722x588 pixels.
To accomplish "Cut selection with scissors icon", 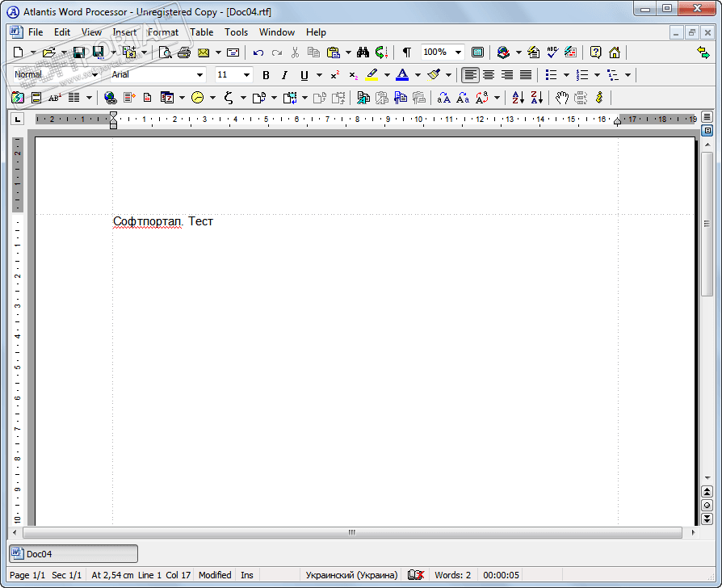I will (295, 52).
